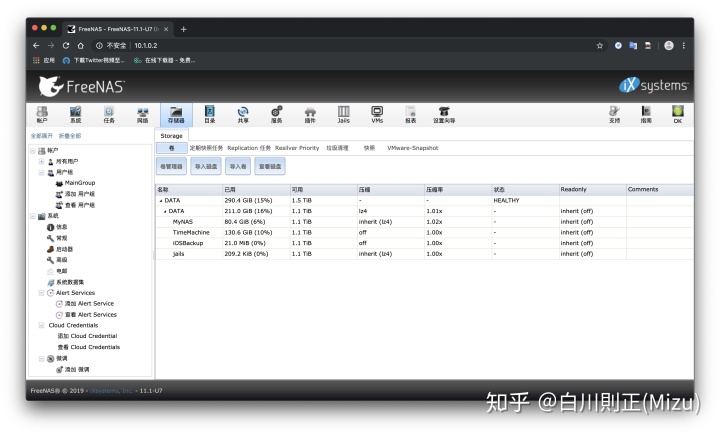Image resolution: width=720 pixels, height=435 pixels.
Task: Click the 全部展开 (Expand All) link
Action: click(42, 136)
